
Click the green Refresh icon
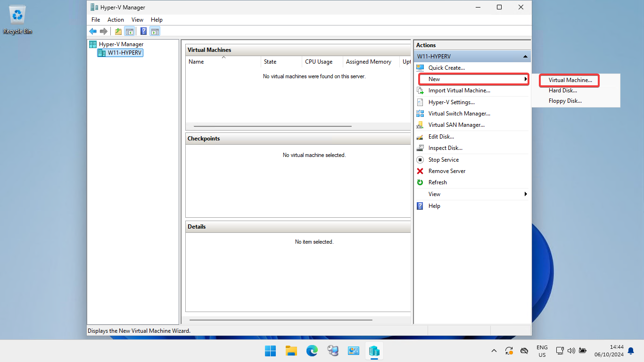pos(420,182)
